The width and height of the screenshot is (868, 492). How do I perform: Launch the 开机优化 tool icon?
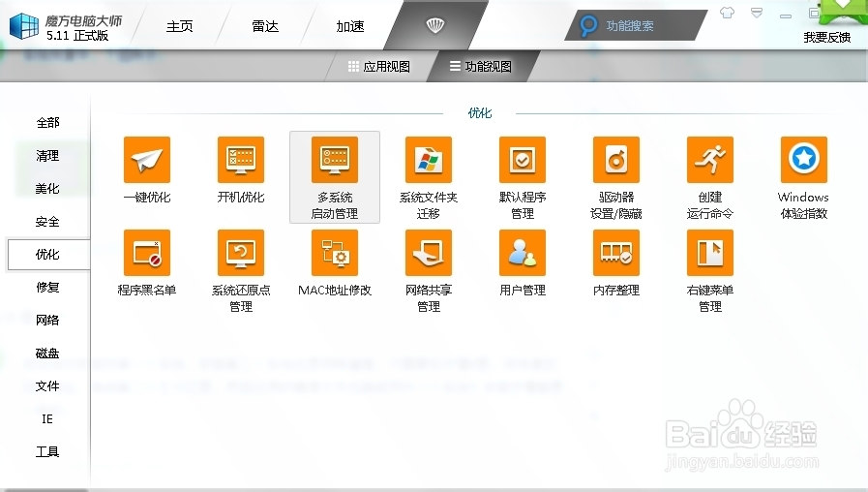[x=241, y=160]
